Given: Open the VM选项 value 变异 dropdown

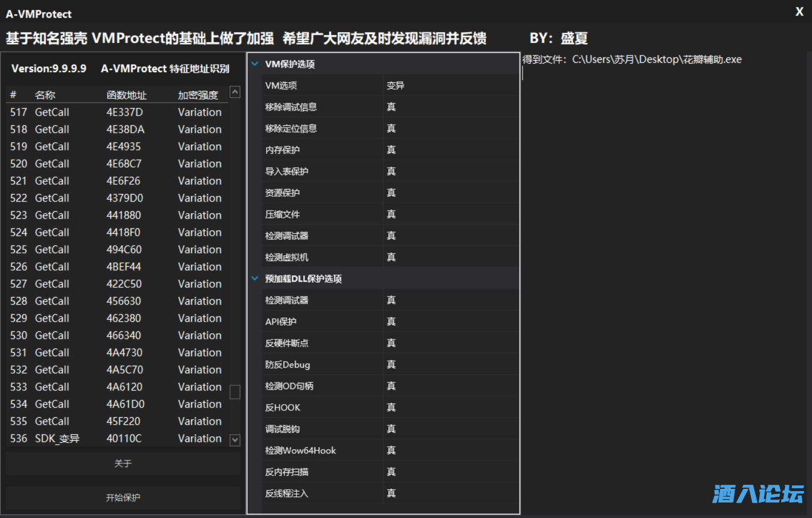Looking at the screenshot, I should click(x=451, y=86).
